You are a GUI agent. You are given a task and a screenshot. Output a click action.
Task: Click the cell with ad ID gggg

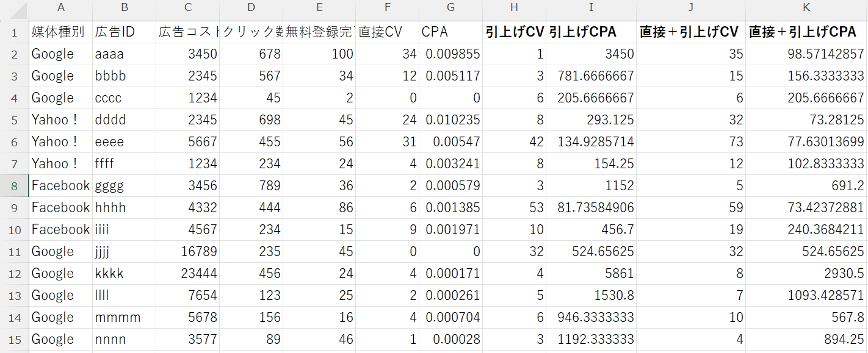click(124, 185)
